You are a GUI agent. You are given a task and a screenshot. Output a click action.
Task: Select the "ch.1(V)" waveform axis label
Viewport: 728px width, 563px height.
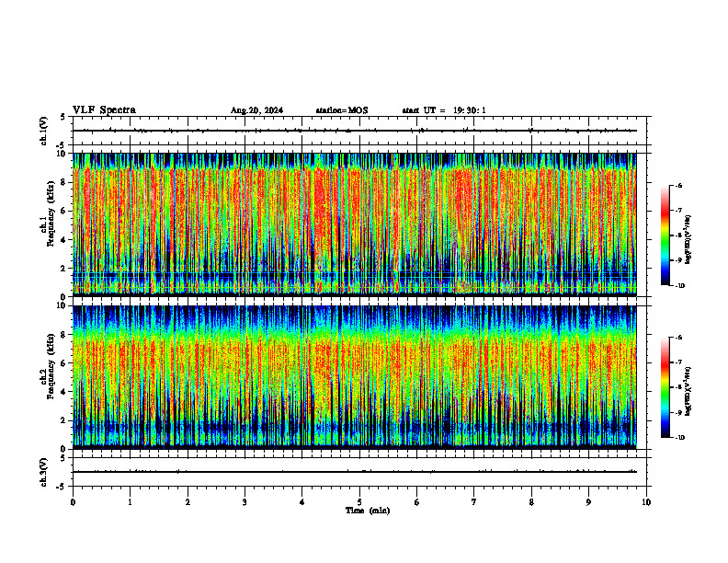(x=44, y=131)
